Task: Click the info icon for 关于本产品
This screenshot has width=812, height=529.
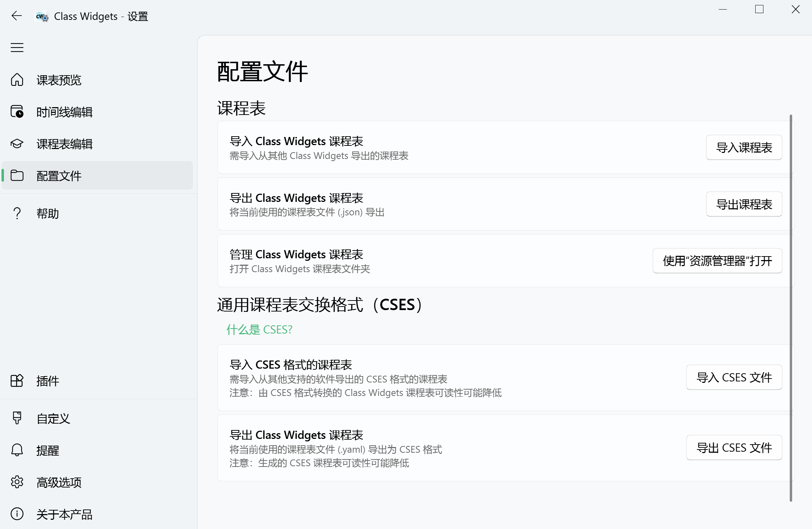Action: pyautogui.click(x=17, y=514)
